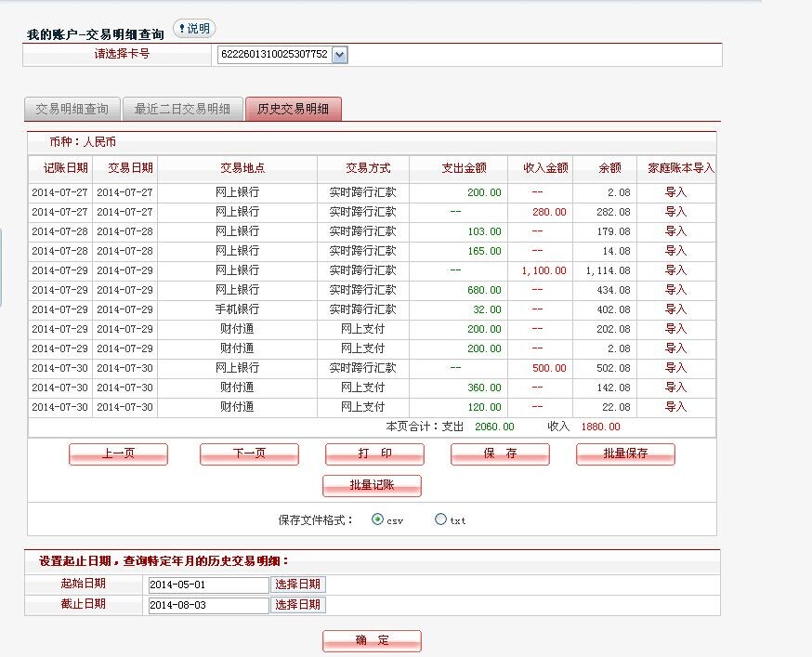The image size is (812, 657).
Task: Select the 历史交易明细 tab
Action: (293, 109)
